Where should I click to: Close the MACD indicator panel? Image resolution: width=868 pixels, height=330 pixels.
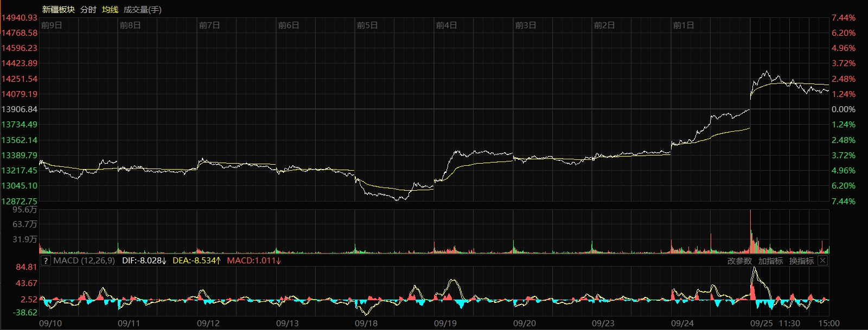[x=822, y=261]
